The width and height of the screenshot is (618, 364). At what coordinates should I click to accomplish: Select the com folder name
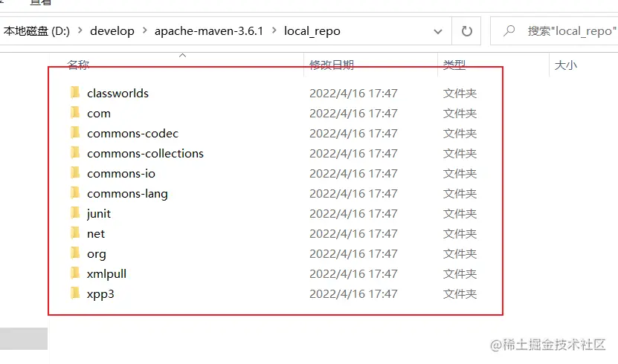pyautogui.click(x=98, y=114)
